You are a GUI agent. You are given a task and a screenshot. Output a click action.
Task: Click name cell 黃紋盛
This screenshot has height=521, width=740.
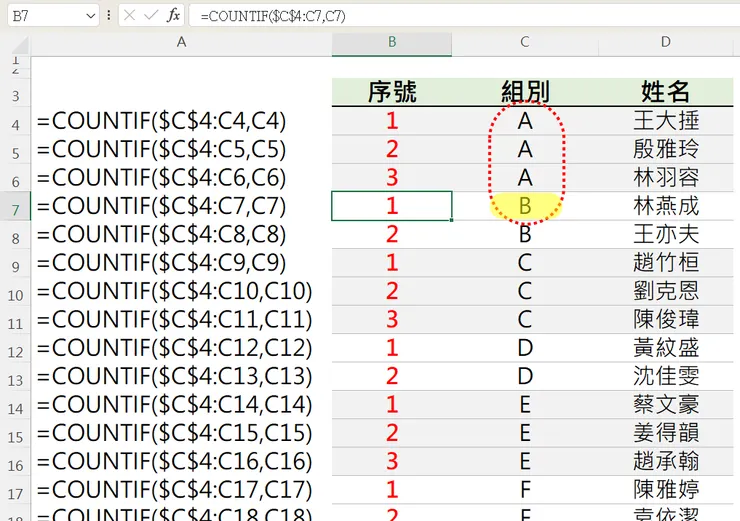[665, 348]
